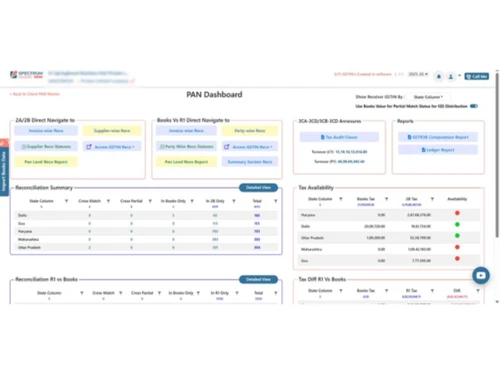Filter Books Tax in Tax Availability

pos(386,199)
